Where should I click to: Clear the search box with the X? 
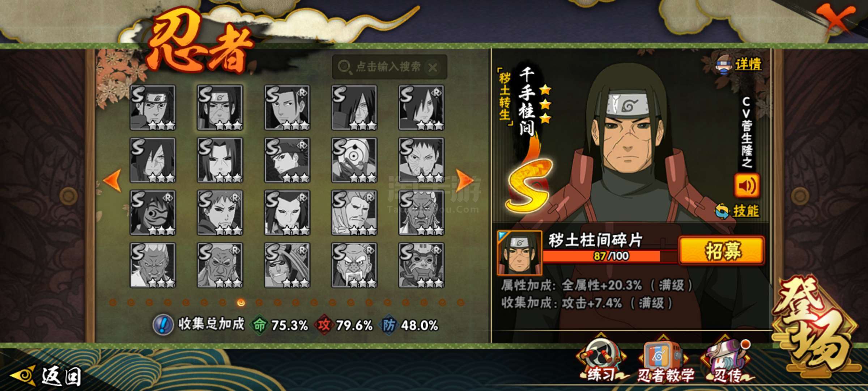(x=433, y=67)
